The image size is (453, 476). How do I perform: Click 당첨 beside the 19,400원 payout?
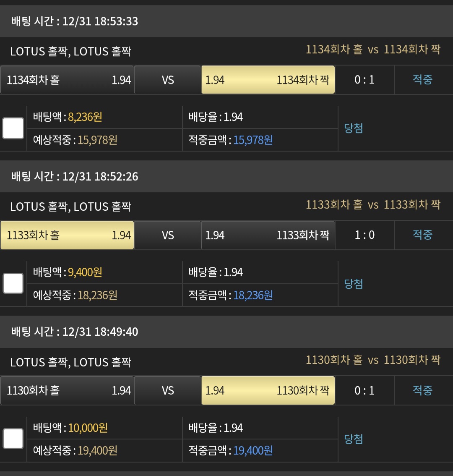(x=354, y=439)
